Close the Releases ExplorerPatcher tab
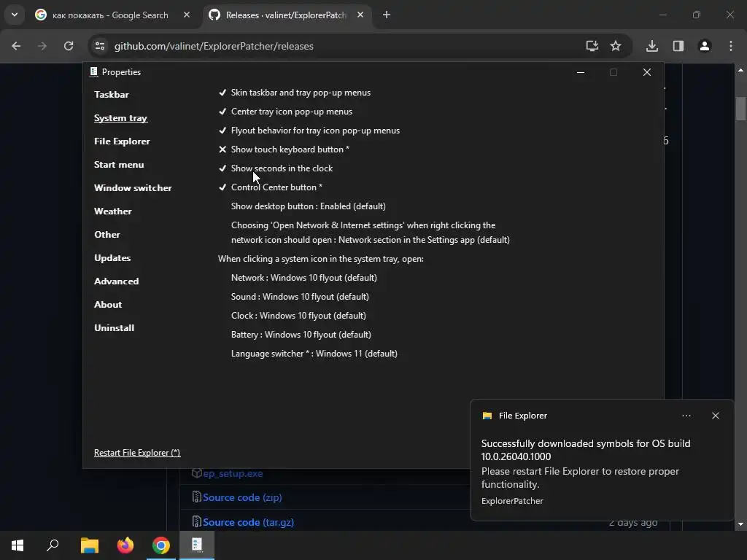 click(x=360, y=15)
